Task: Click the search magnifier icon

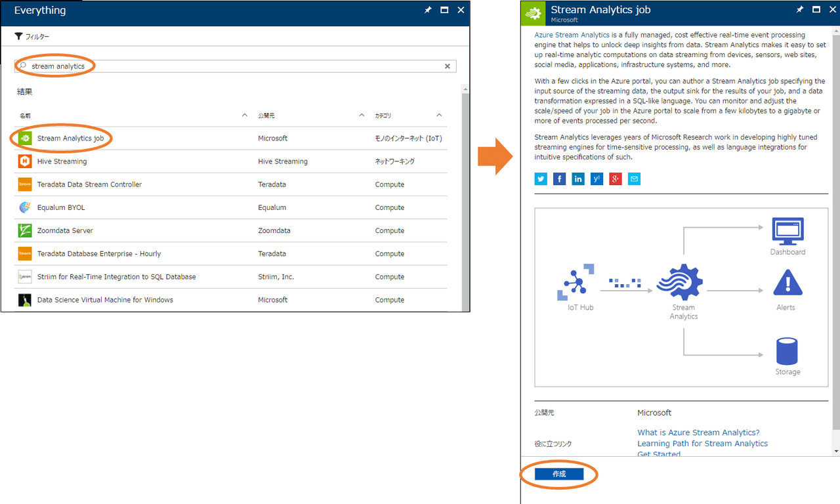Action: click(22, 66)
